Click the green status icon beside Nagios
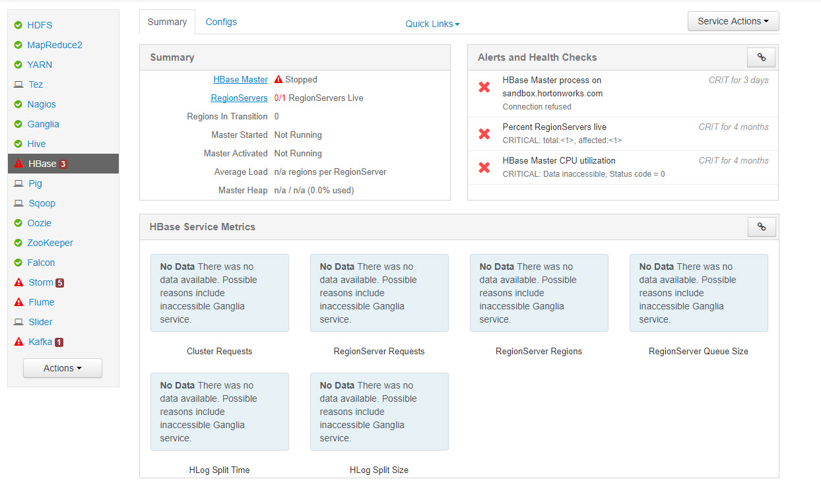Viewport: 821px width, 504px height. click(x=18, y=104)
